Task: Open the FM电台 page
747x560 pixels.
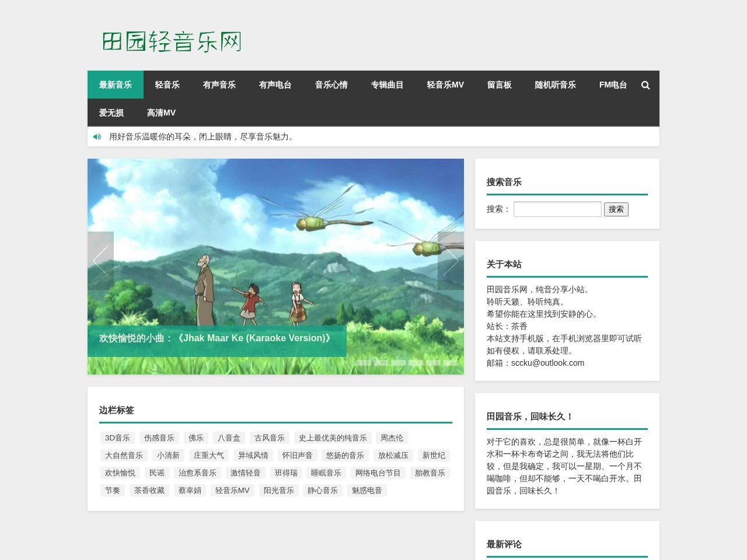Action: tap(612, 85)
